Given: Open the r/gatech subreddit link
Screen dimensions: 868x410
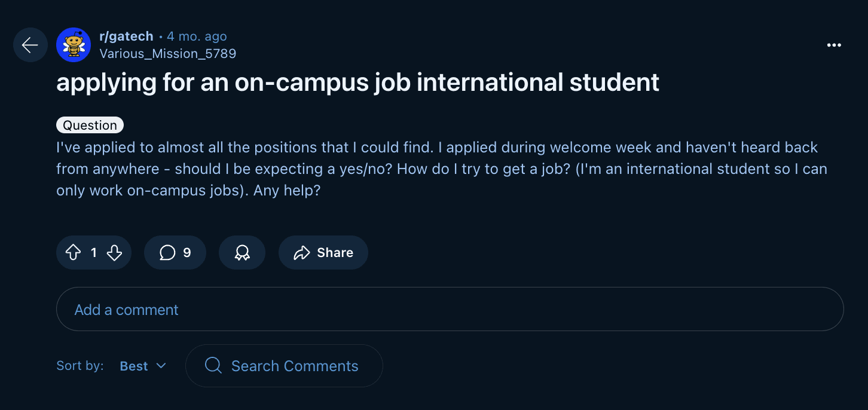Looking at the screenshot, I should pos(126,36).
